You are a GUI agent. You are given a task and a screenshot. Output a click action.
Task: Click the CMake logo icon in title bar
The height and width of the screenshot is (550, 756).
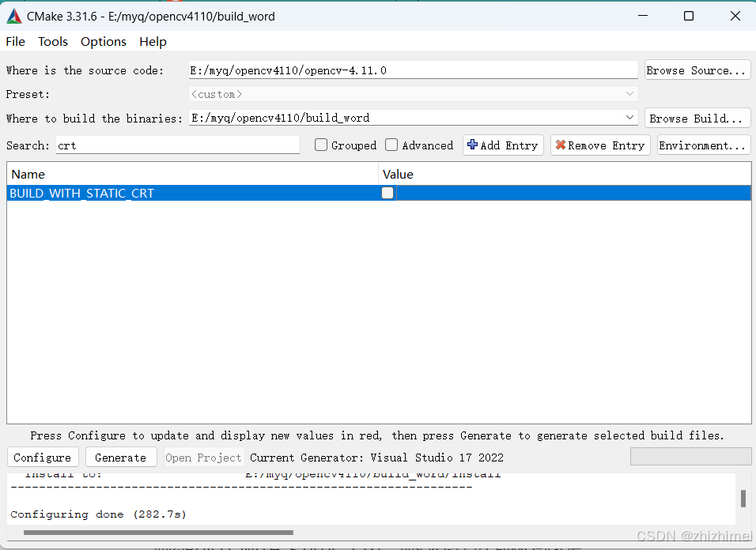(x=14, y=17)
